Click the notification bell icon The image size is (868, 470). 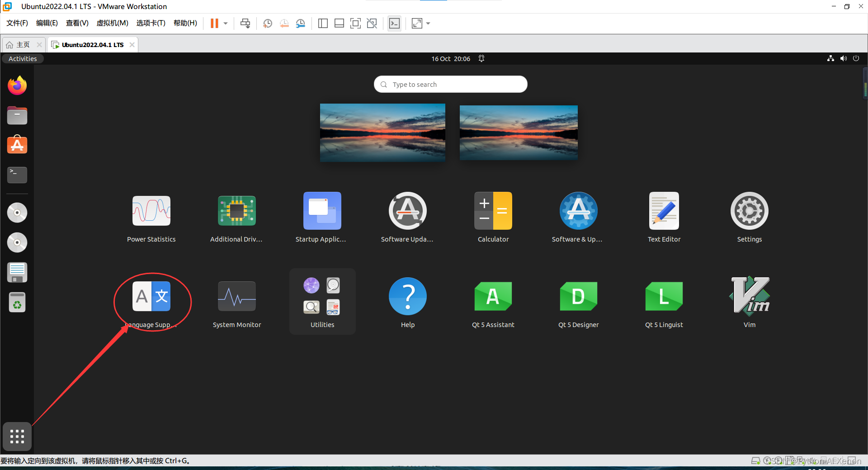(481, 59)
